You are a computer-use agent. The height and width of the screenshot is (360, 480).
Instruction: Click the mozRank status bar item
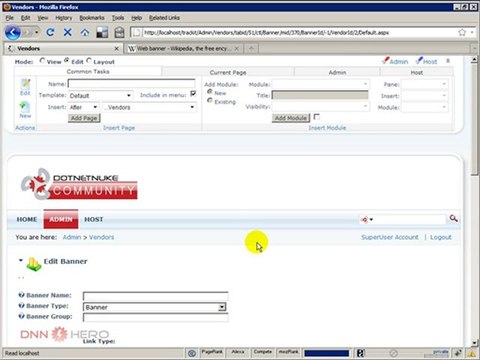(289, 352)
